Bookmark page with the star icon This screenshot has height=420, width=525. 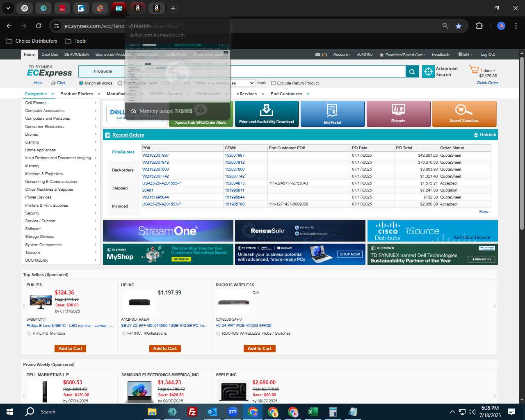point(459,26)
